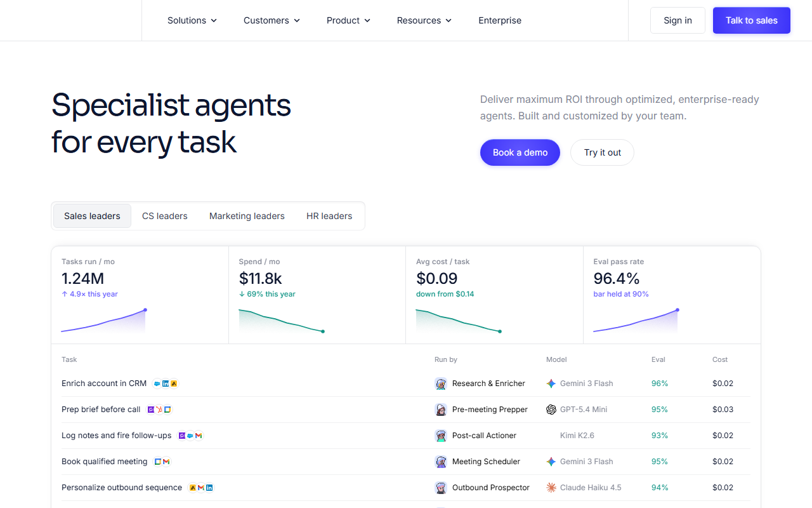Image resolution: width=812 pixels, height=508 pixels.
Task: Click 'Outbound Prospector' agent name
Action: 491,488
